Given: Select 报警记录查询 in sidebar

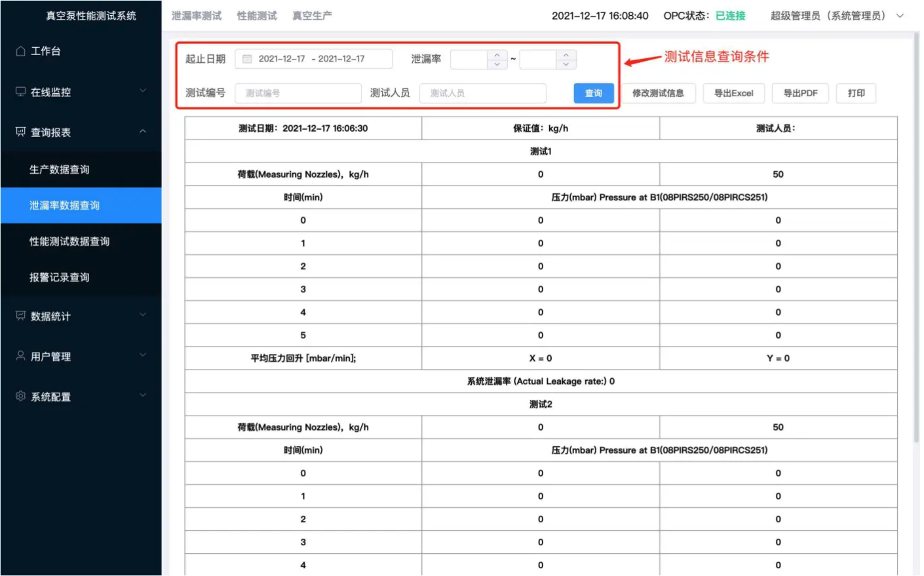Looking at the screenshot, I should pos(81,278).
